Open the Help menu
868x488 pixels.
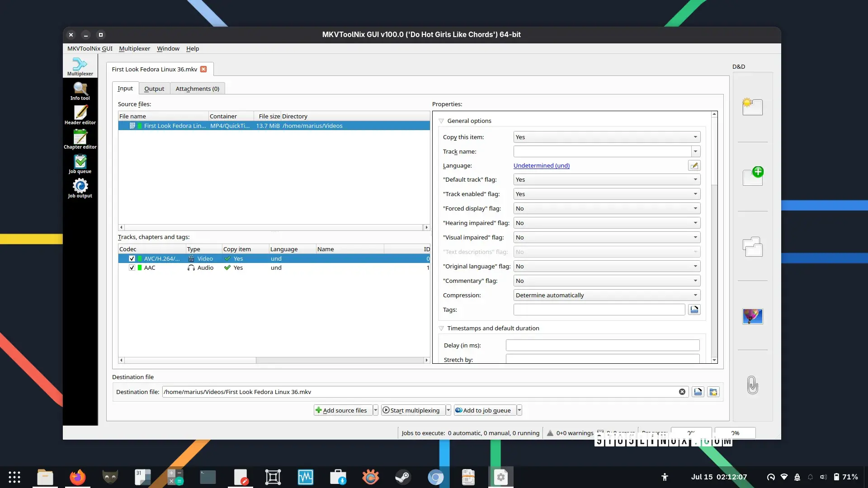[193, 49]
